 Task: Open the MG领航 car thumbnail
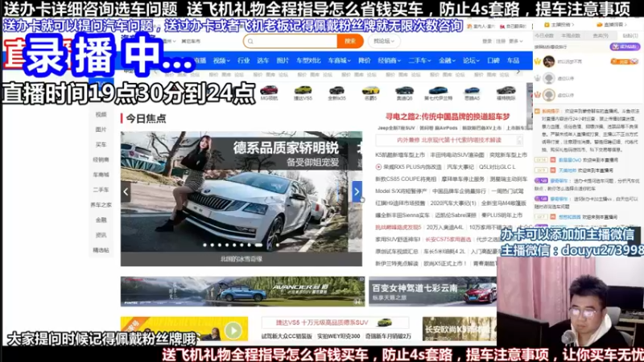(269, 93)
